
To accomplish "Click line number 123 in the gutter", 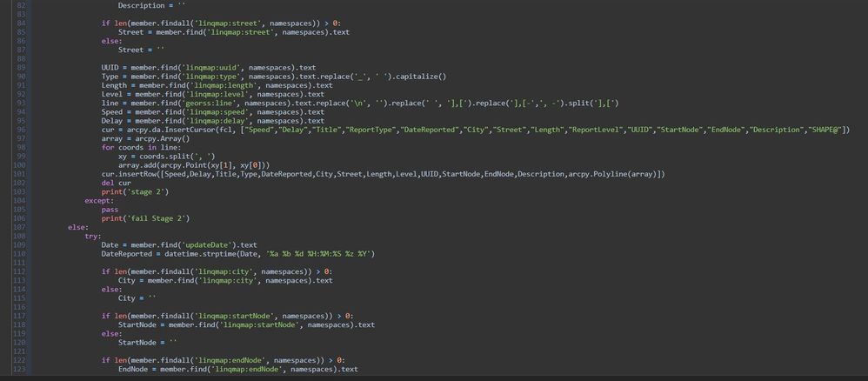I will (21, 369).
